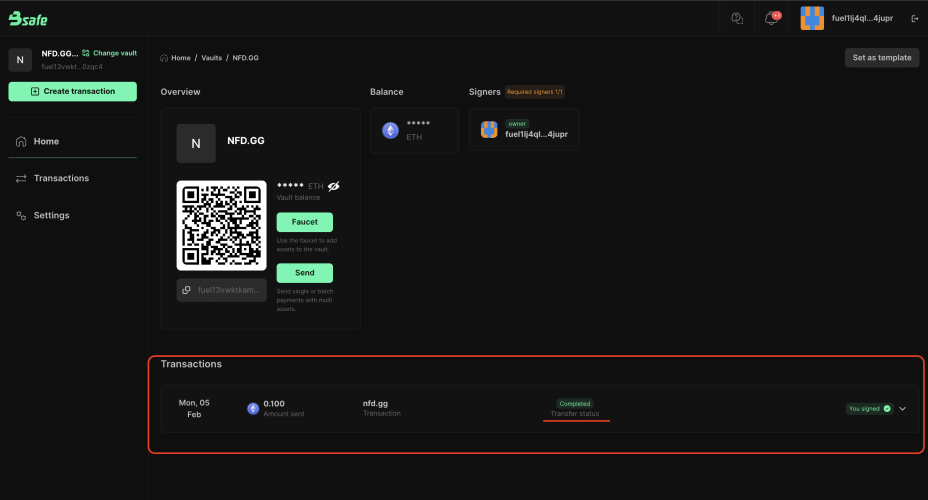Open the notifications bell
Screen dimensions: 928x500
[772, 18]
